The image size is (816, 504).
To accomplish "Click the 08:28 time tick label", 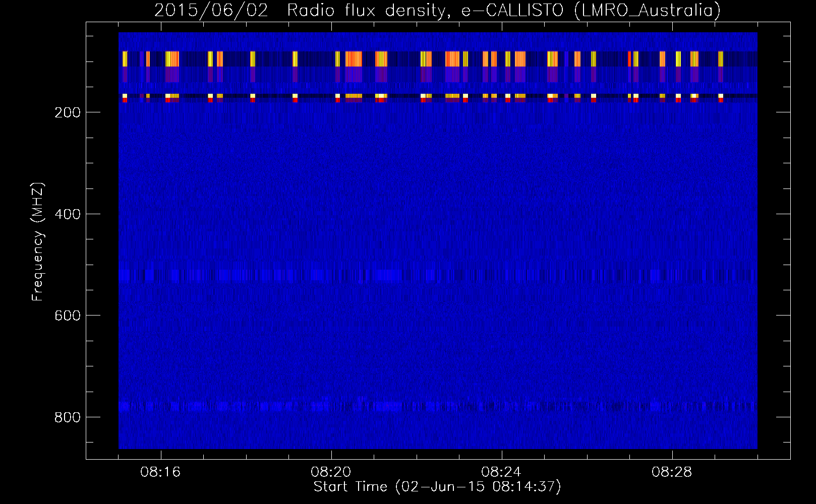I will [x=672, y=472].
